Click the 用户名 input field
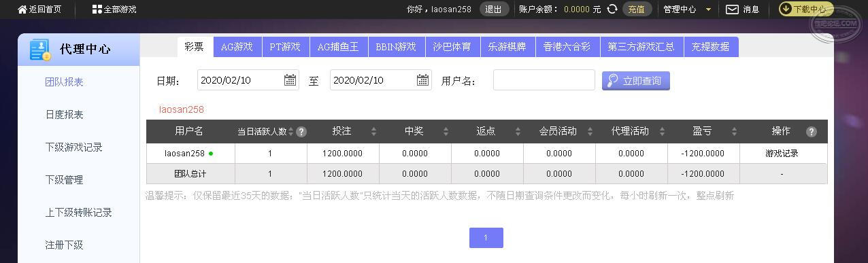The height and width of the screenshot is (263, 868). [x=544, y=80]
